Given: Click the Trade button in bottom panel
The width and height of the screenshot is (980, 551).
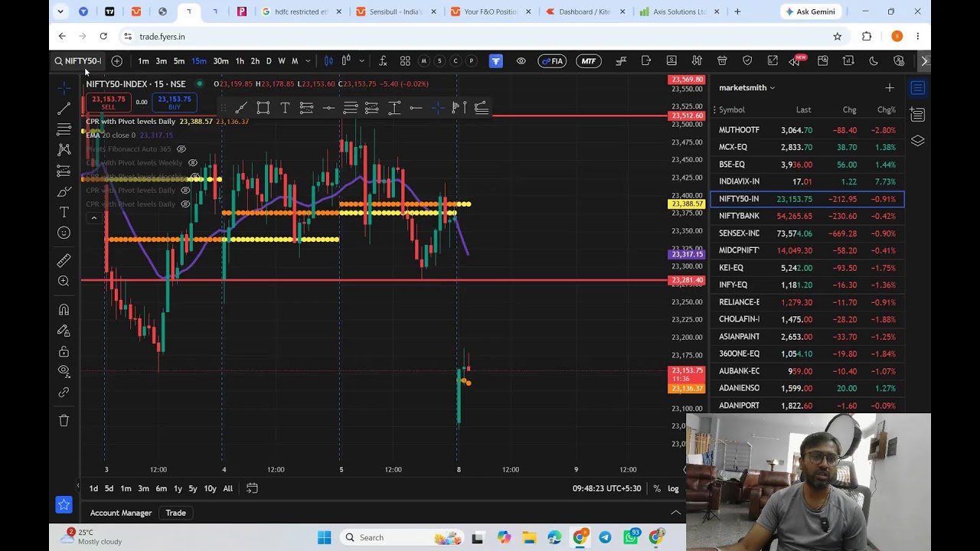Looking at the screenshot, I should click(175, 513).
